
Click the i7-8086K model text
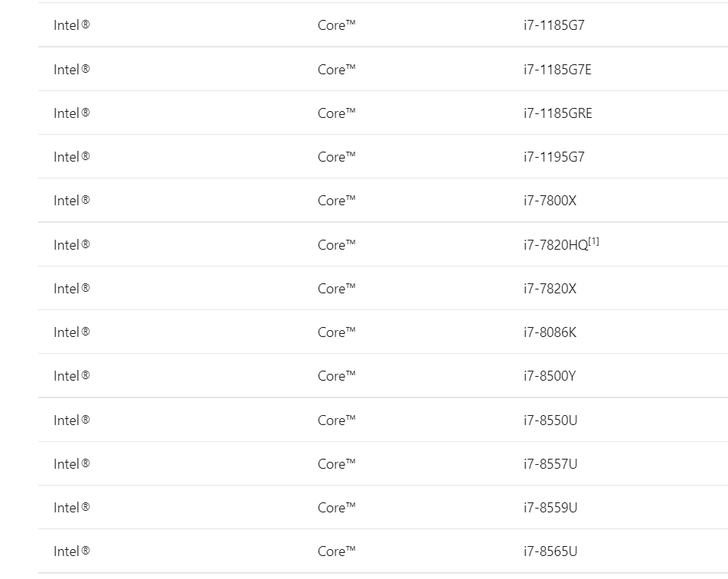click(550, 332)
